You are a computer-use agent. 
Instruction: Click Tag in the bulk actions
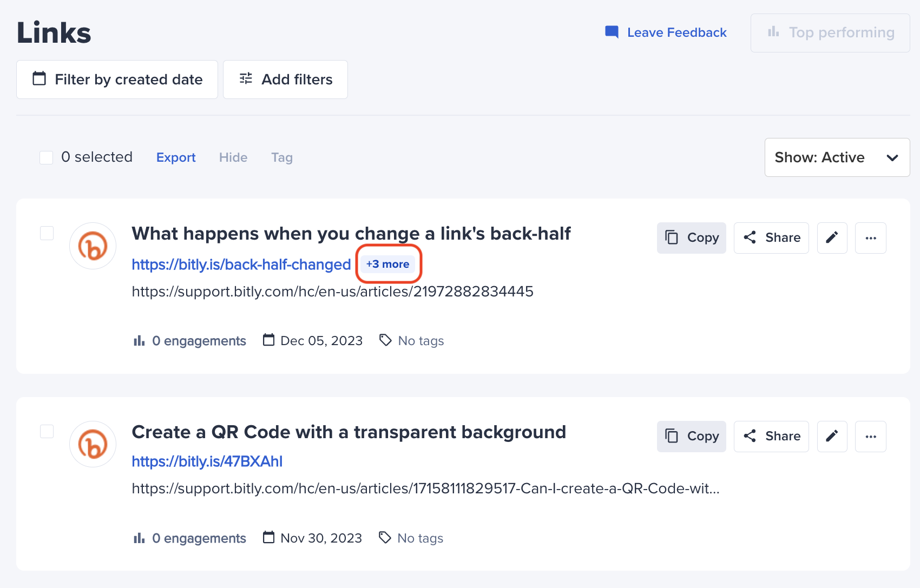coord(282,157)
